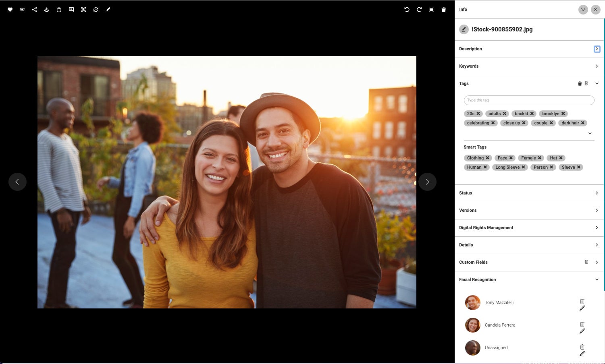Open the comments panel

click(71, 9)
